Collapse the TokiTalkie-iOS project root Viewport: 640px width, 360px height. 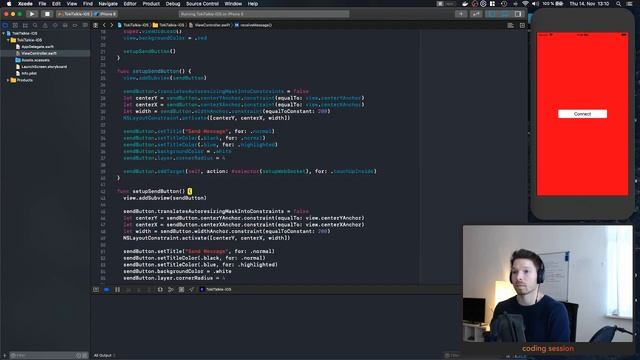(4, 33)
